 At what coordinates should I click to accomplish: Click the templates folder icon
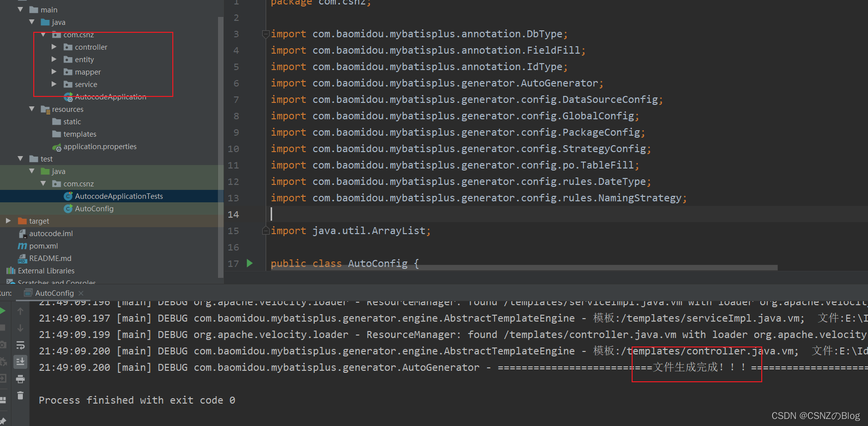[57, 134]
